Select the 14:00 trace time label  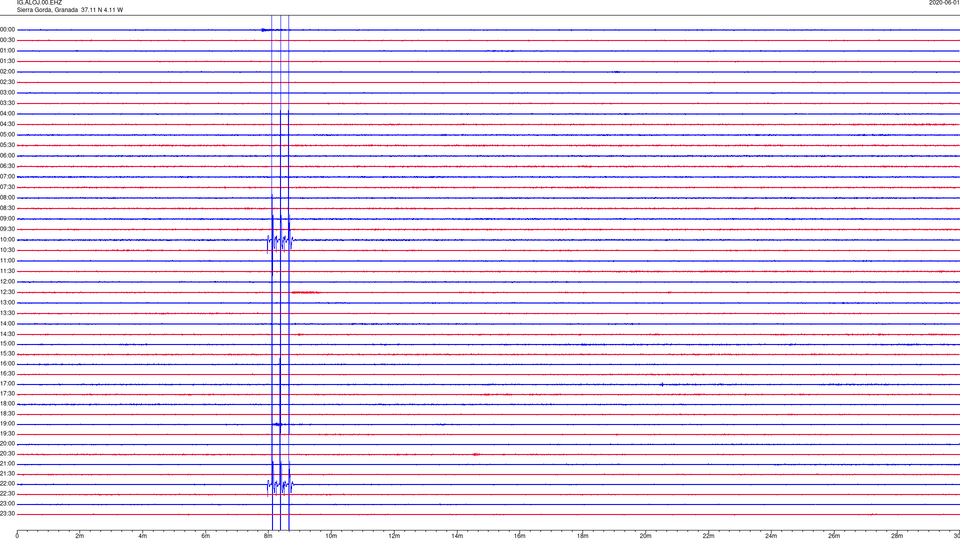[7, 323]
